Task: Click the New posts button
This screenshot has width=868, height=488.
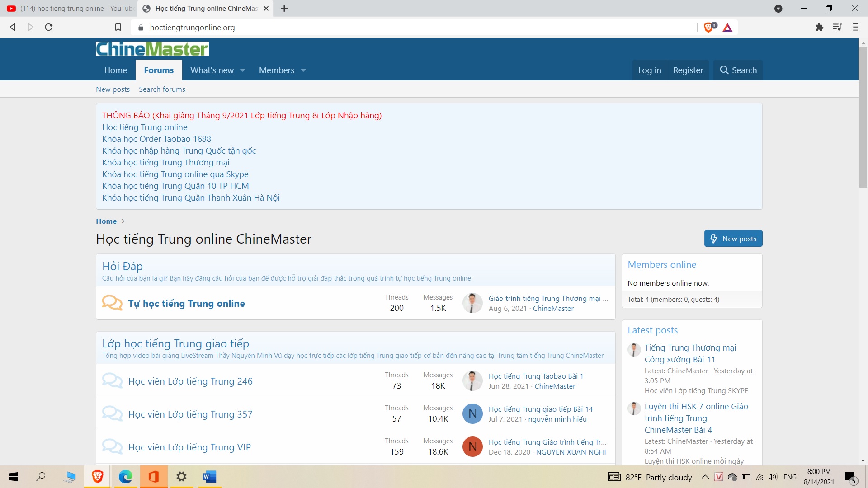Action: [x=733, y=239]
